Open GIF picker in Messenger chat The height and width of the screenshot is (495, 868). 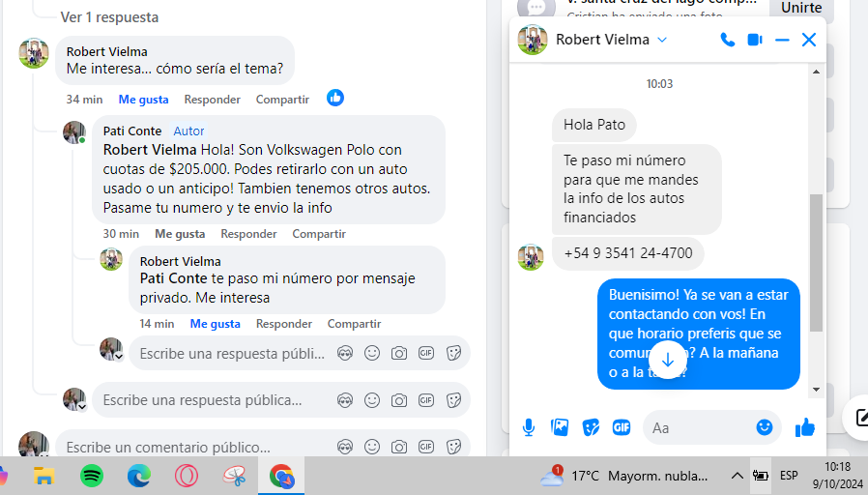[x=622, y=427]
